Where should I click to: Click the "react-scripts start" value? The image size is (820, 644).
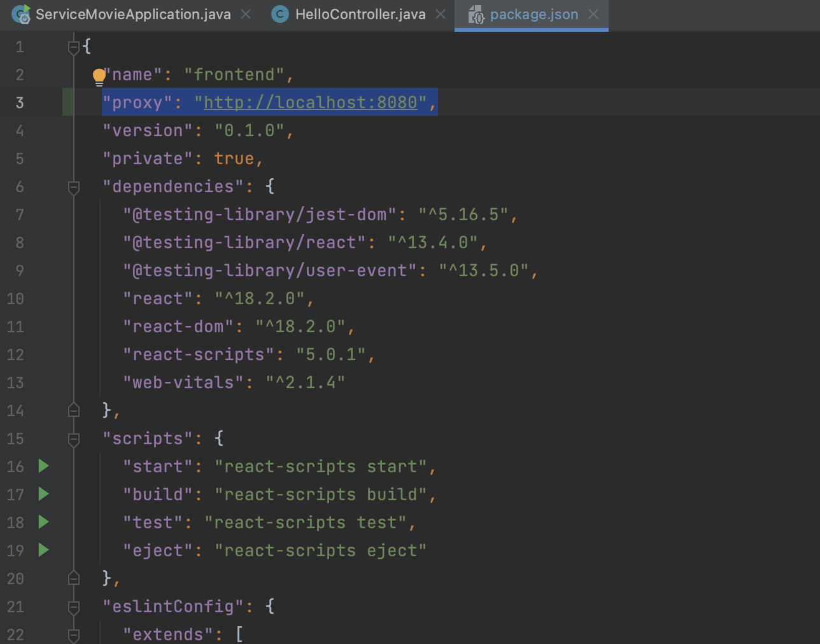pos(321,466)
